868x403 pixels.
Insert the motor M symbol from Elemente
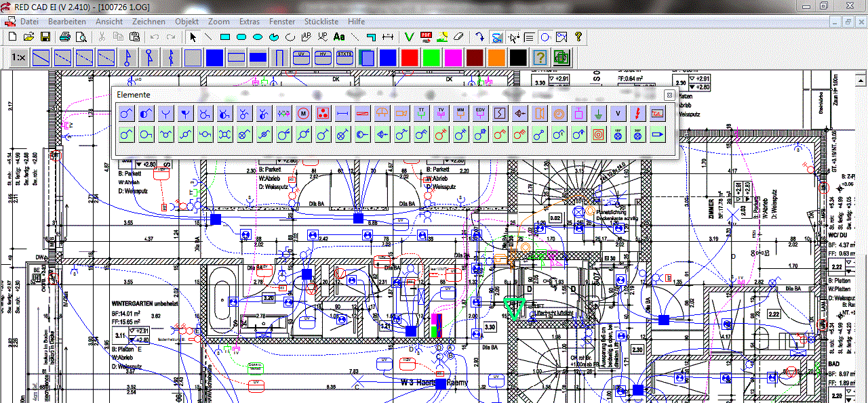coord(304,113)
